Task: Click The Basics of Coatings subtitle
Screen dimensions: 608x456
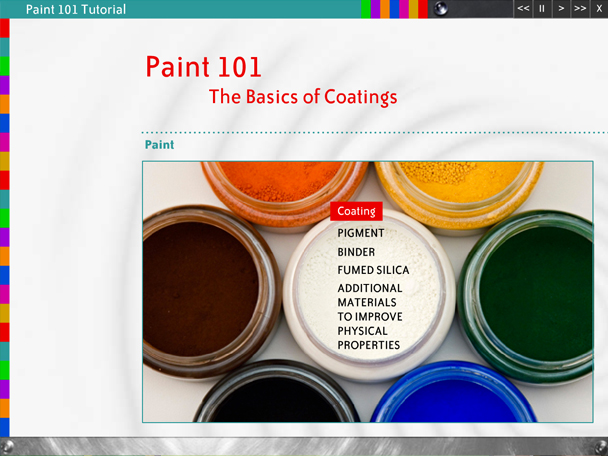Action: pos(303,97)
